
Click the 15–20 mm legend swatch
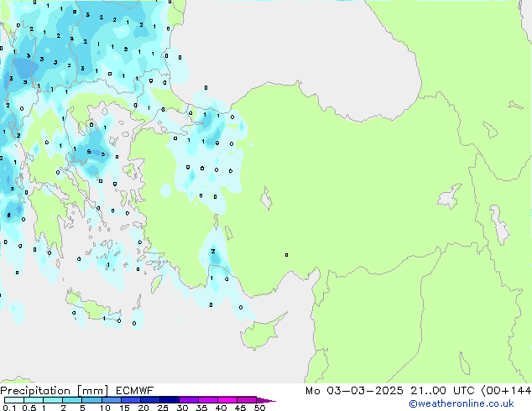(130, 400)
